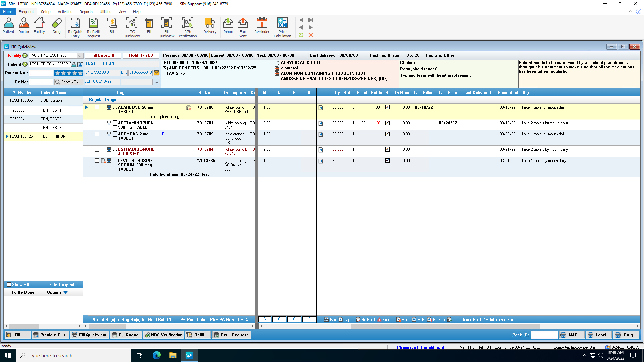Click the LTC Quickview toolbar icon

coord(131,27)
